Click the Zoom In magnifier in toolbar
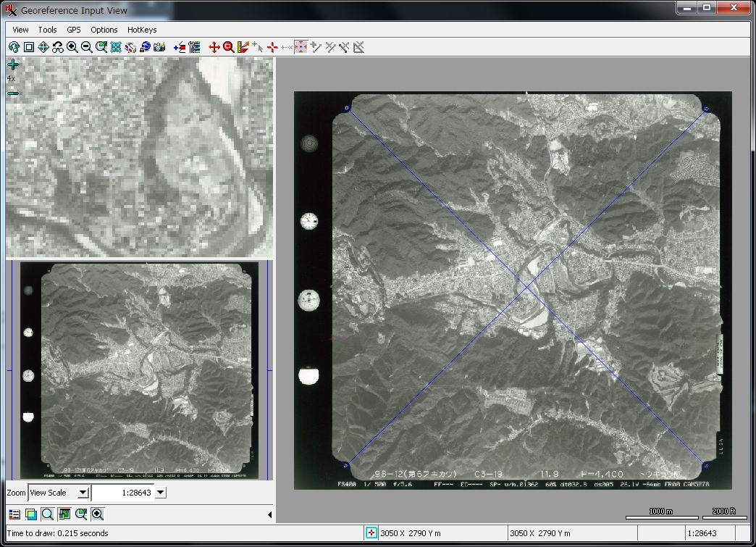This screenshot has width=756, height=547. [x=72, y=47]
